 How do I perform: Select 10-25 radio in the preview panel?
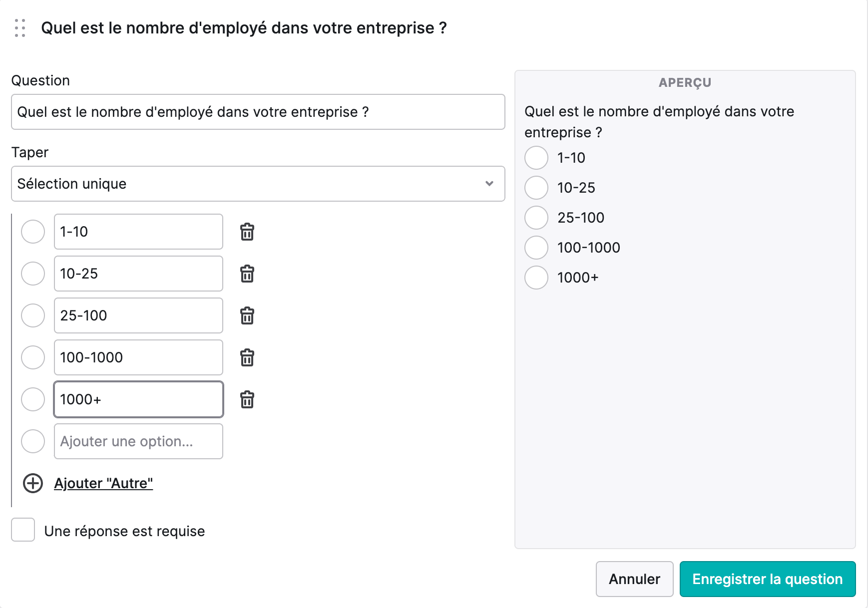[536, 188]
